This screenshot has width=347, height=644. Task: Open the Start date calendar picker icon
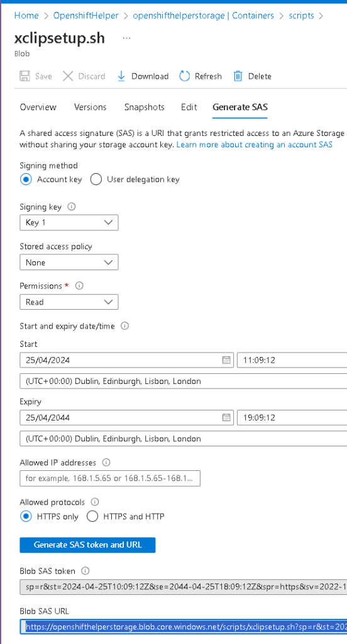[226, 360]
